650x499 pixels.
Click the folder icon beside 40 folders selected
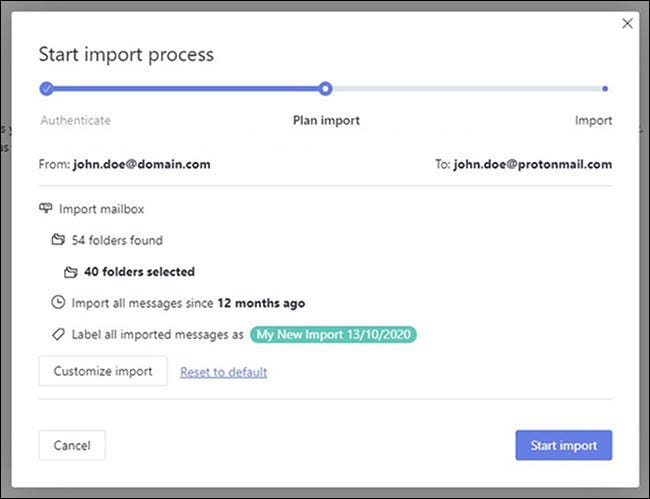70,272
